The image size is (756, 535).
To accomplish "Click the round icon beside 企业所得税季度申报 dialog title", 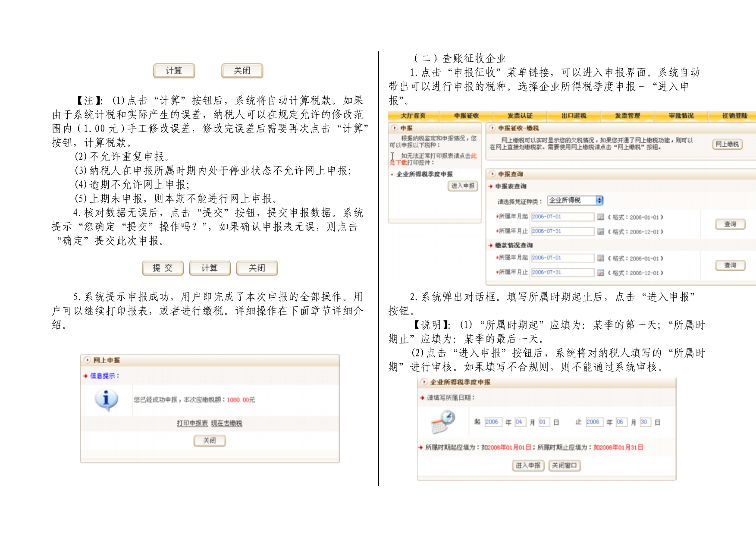I will click(424, 382).
